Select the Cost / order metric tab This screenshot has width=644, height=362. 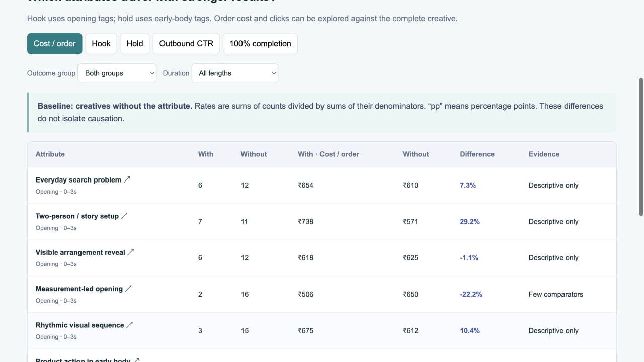[x=54, y=44]
